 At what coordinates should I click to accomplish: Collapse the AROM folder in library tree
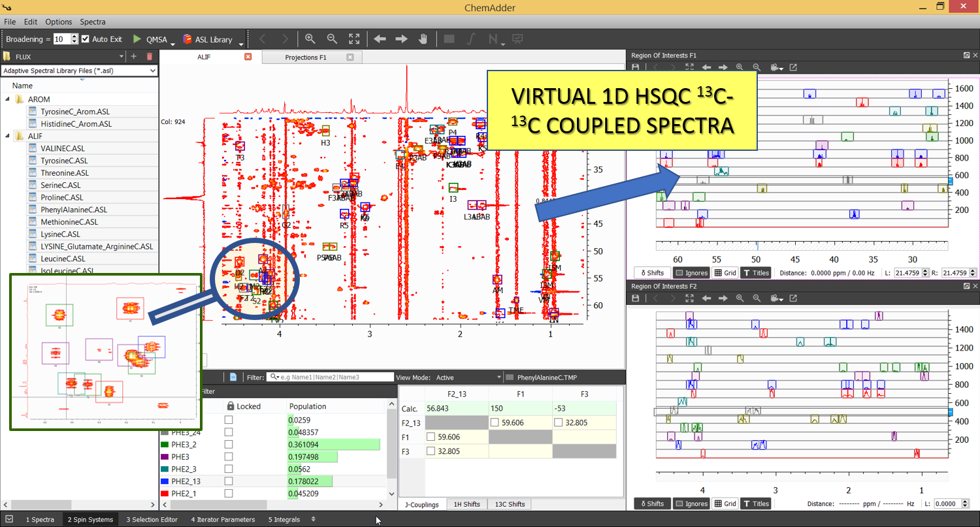[8, 99]
